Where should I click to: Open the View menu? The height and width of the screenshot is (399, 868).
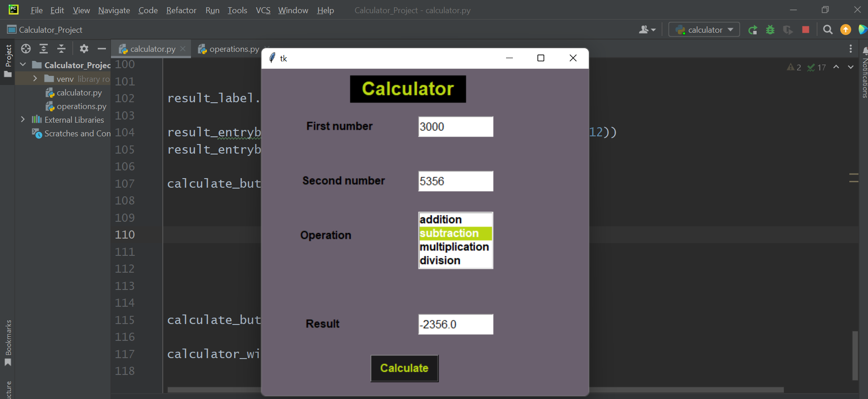[81, 10]
